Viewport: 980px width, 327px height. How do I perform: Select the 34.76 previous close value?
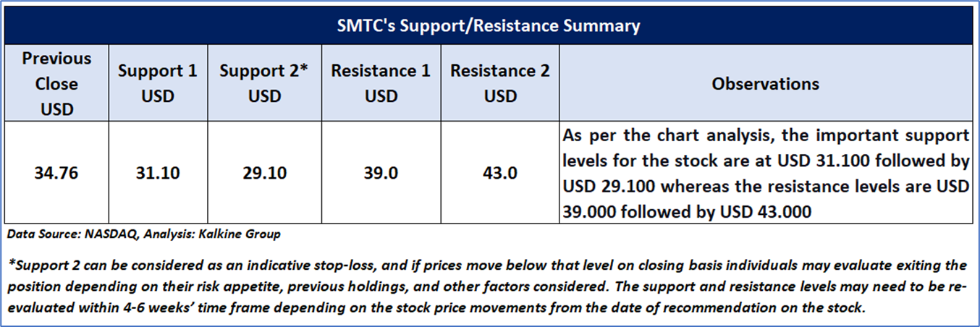[x=56, y=174]
